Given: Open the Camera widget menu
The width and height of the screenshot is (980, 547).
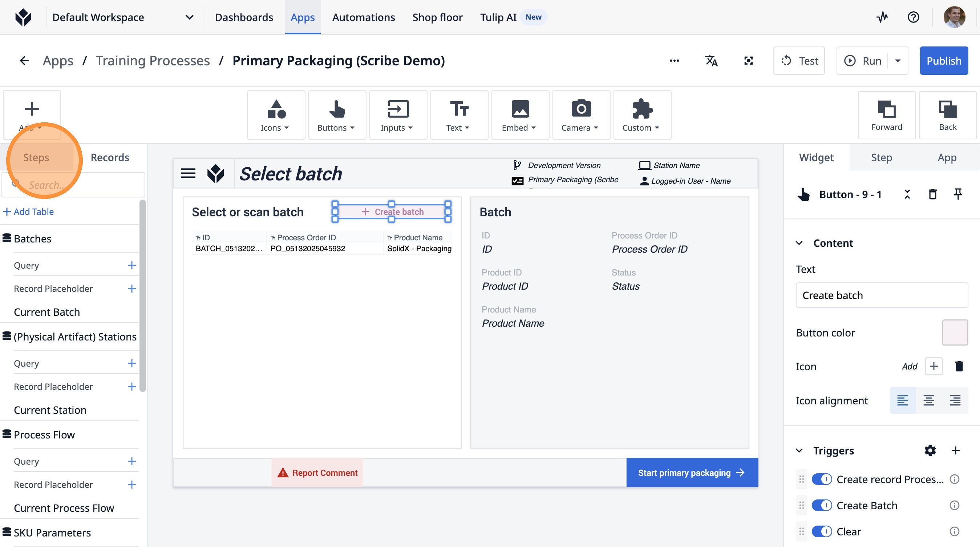Looking at the screenshot, I should [x=580, y=115].
